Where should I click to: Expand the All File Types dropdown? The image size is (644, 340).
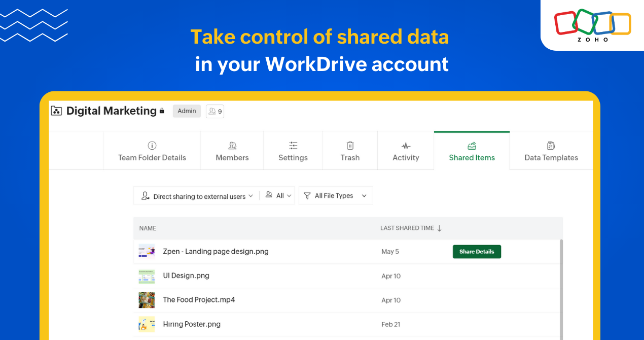336,195
